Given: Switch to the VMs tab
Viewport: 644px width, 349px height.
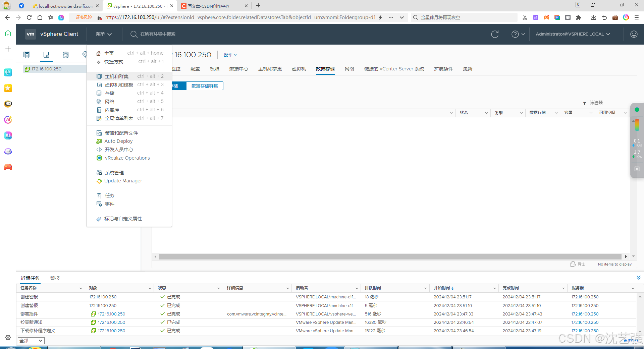Looking at the screenshot, I should pyautogui.click(x=299, y=69).
